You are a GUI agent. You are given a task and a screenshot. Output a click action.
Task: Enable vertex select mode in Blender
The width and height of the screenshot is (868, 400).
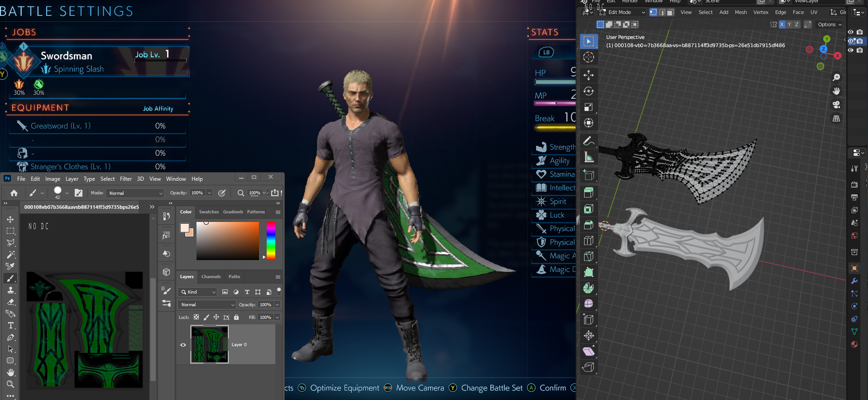click(x=653, y=12)
